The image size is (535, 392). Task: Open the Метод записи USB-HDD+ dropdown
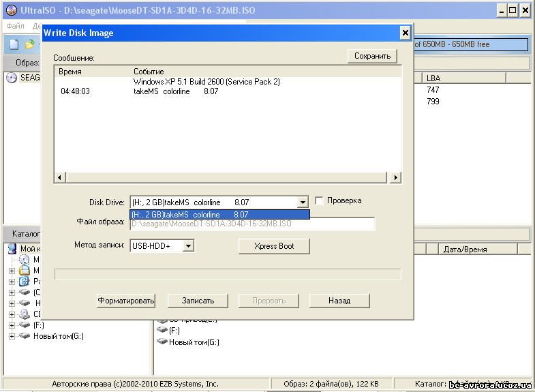point(188,245)
